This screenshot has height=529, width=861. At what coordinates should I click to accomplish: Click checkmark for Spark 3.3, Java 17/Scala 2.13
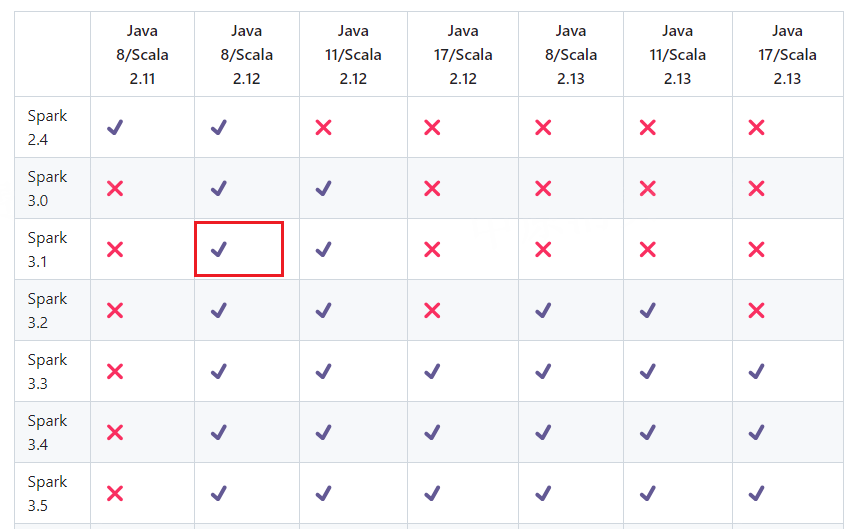pyautogui.click(x=756, y=371)
